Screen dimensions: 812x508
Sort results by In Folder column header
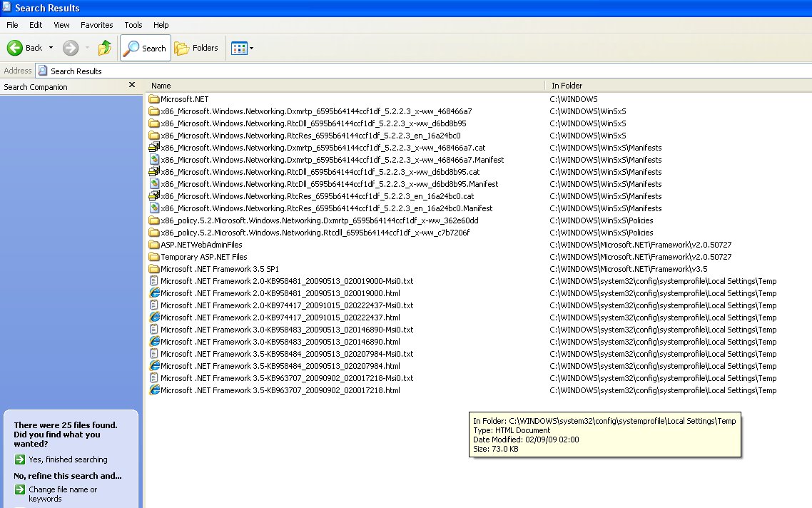click(x=679, y=86)
